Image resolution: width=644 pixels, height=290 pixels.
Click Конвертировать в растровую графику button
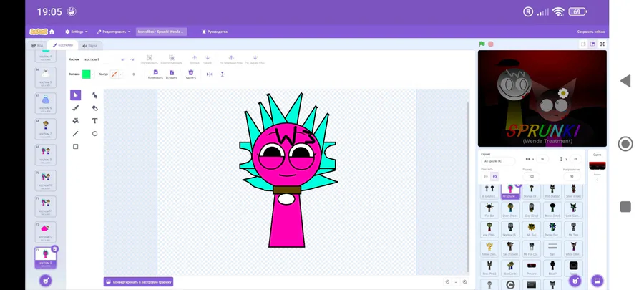pos(138,282)
